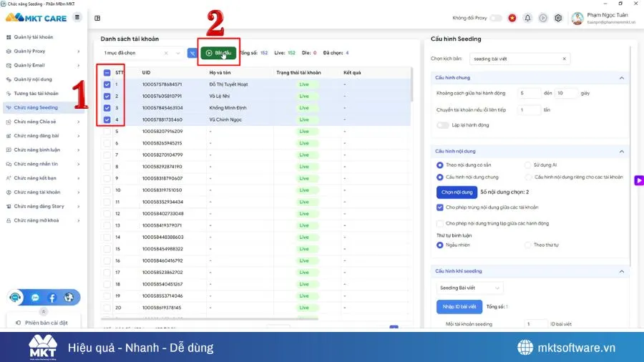644x362 pixels.
Task: Toggle the panel layout icon in top bar
Action: click(x=97, y=18)
